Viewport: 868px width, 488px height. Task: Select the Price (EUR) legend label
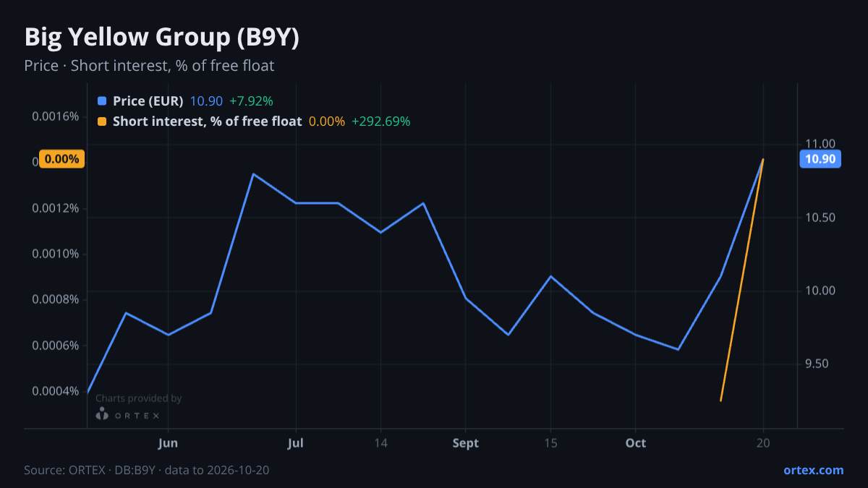148,101
